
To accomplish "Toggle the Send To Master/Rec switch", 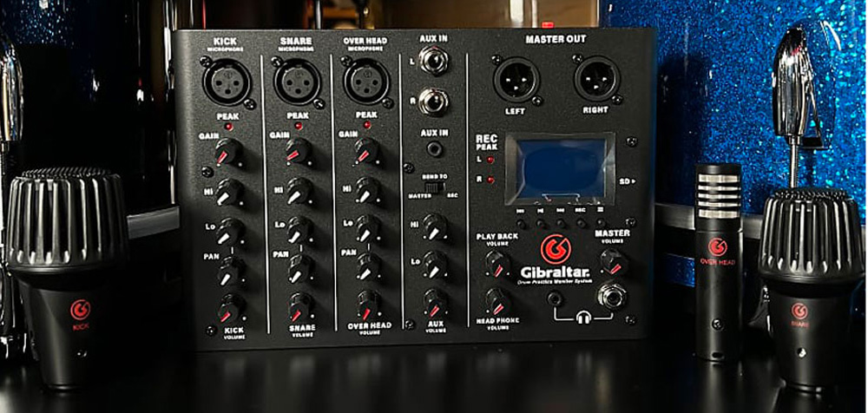I will click(x=435, y=187).
